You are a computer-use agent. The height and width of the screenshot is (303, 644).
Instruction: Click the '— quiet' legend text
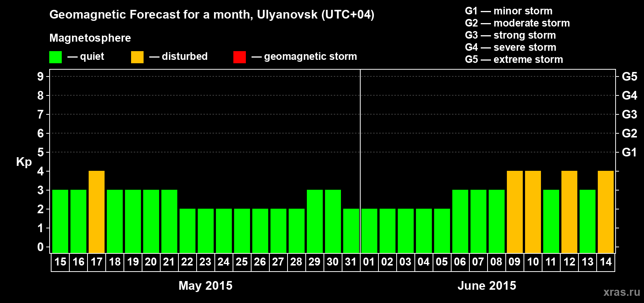tap(86, 57)
